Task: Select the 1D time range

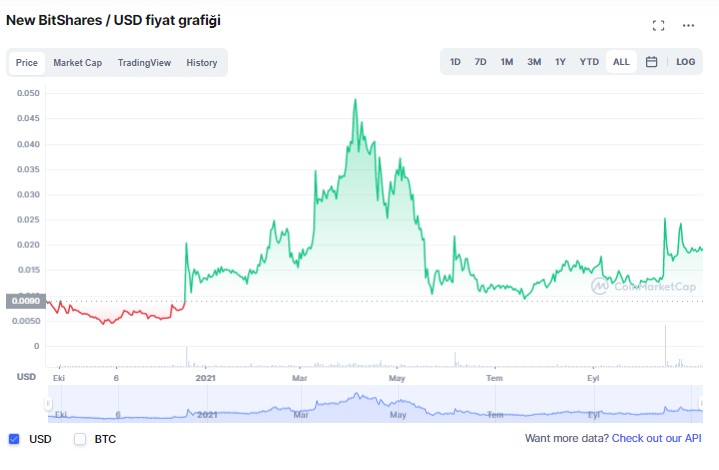Action: pyautogui.click(x=455, y=62)
